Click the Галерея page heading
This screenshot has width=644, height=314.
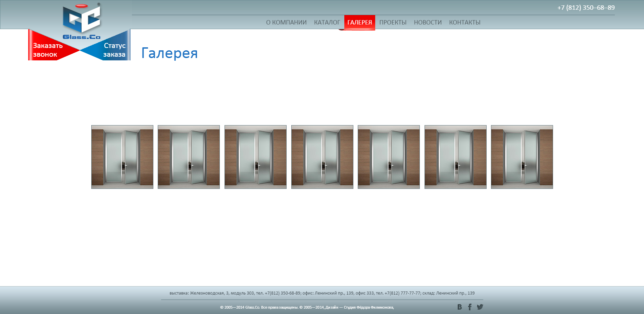169,53
